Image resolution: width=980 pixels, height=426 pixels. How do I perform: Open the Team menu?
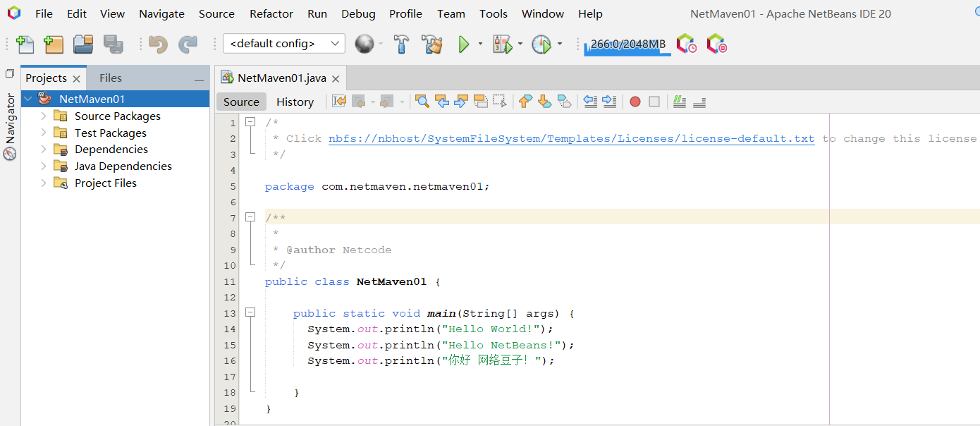[451, 13]
